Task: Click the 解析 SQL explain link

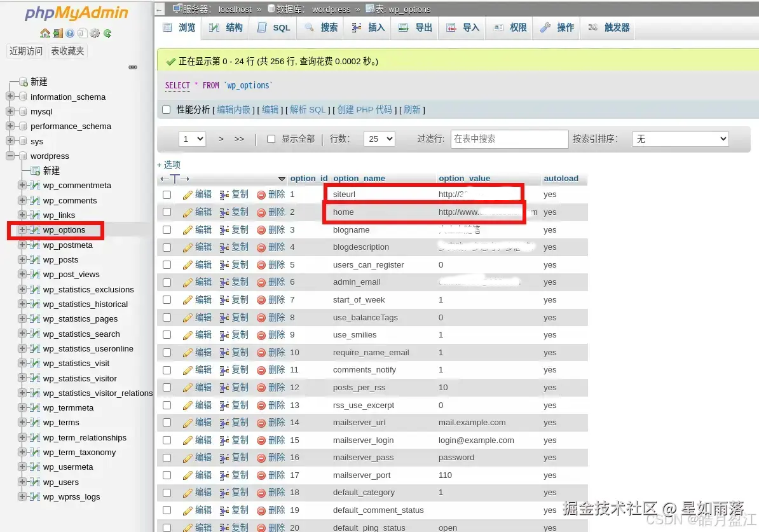Action: 308,110
